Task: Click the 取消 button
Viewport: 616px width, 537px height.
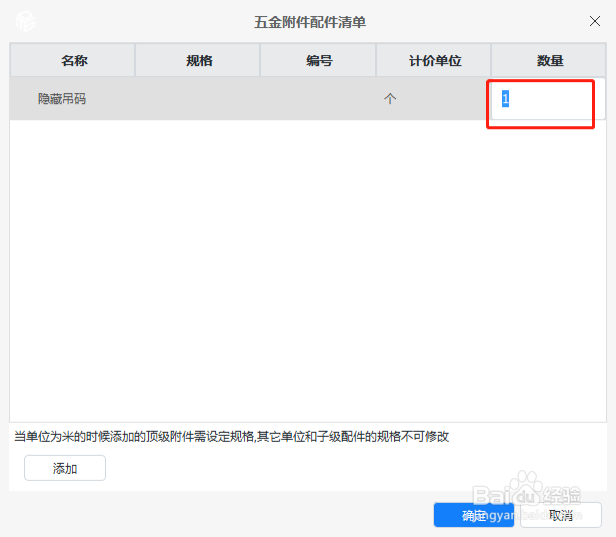Action: (561, 515)
